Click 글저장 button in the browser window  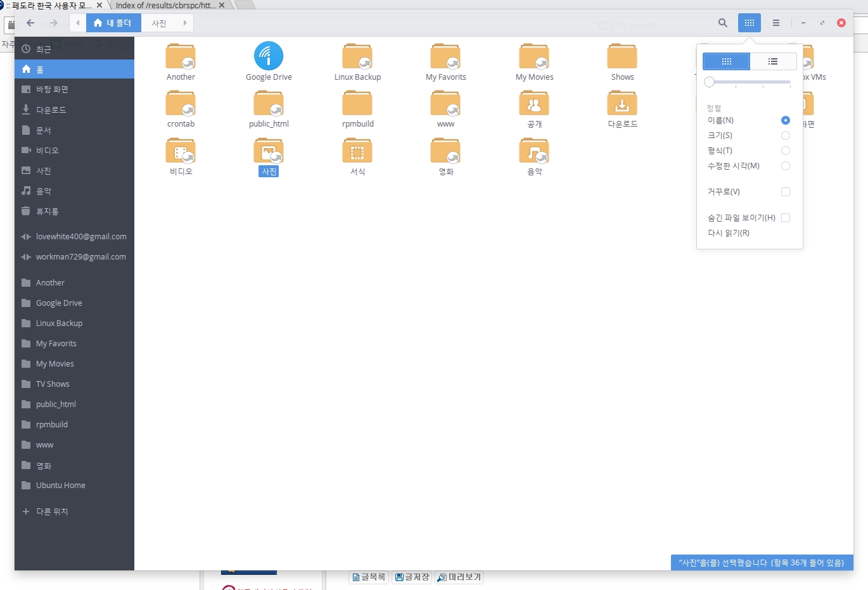click(x=412, y=577)
